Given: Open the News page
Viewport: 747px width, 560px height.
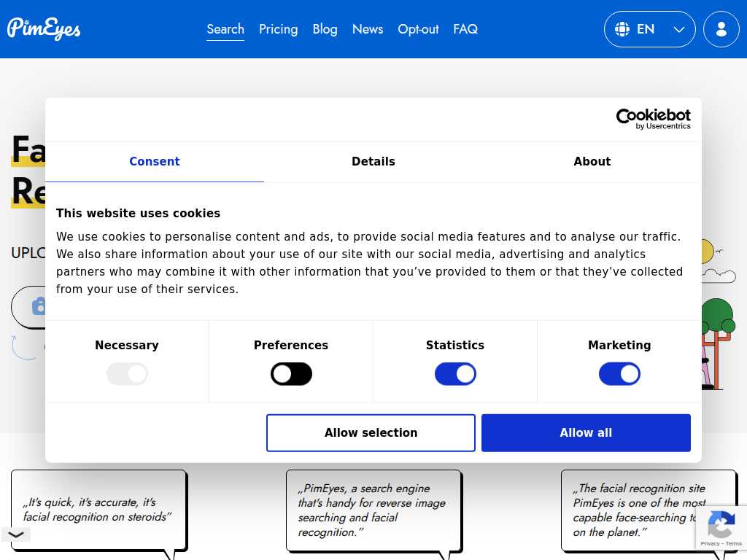Looking at the screenshot, I should point(368,29).
